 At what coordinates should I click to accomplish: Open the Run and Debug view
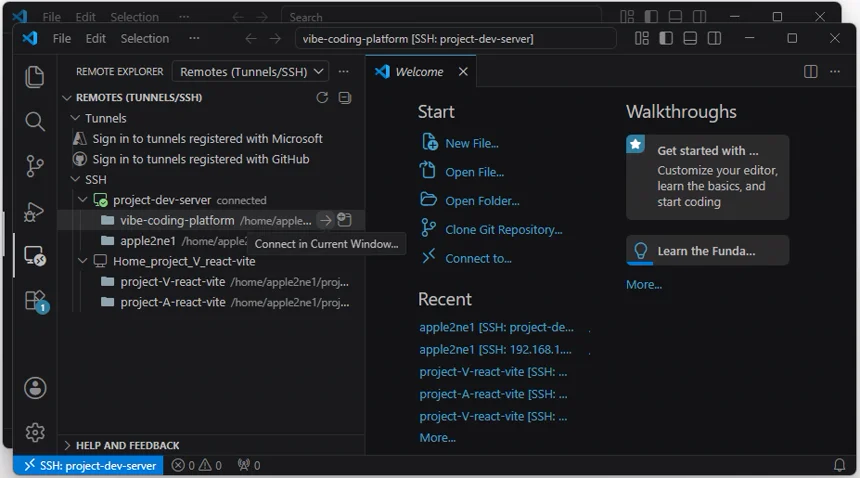point(35,211)
